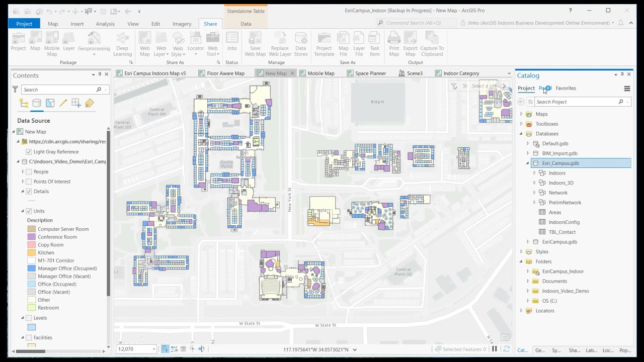The width and height of the screenshot is (644, 362).
Task: Open the Catalog pane hamburger menu
Action: click(627, 88)
